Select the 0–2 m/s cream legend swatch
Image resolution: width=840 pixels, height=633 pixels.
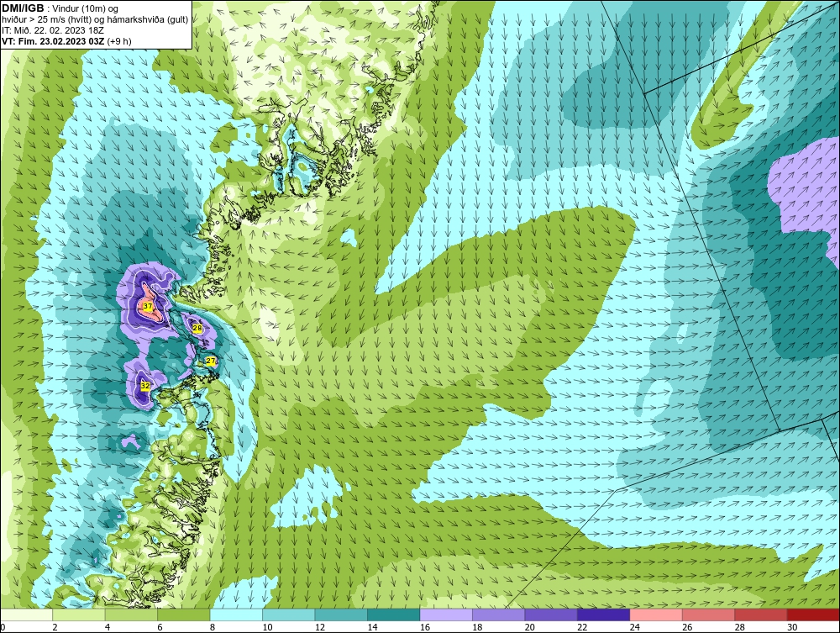26,615
